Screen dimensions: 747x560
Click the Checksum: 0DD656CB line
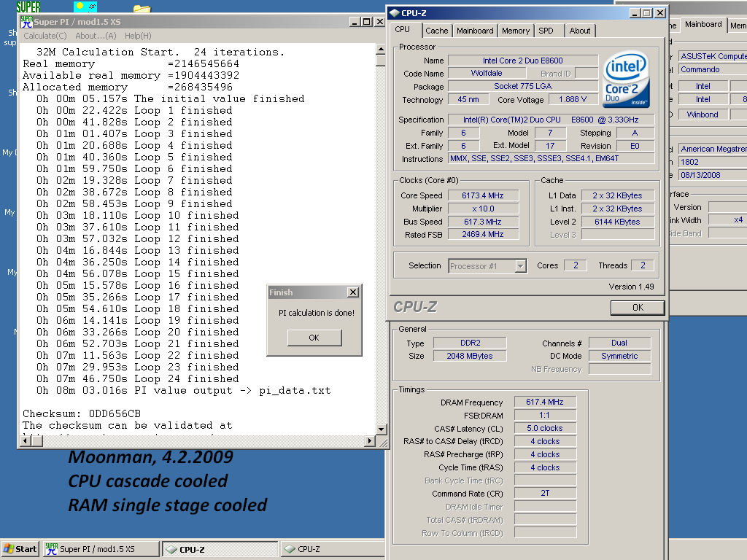[x=82, y=414]
